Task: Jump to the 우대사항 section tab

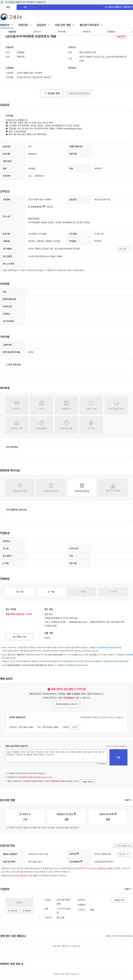Action: (62, 32)
